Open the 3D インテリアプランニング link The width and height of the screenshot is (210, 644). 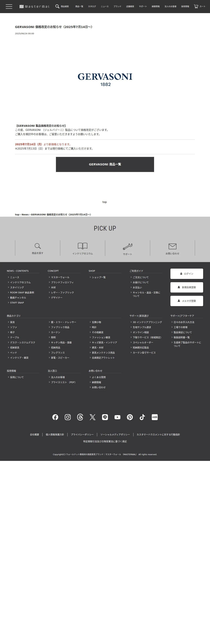point(147,322)
